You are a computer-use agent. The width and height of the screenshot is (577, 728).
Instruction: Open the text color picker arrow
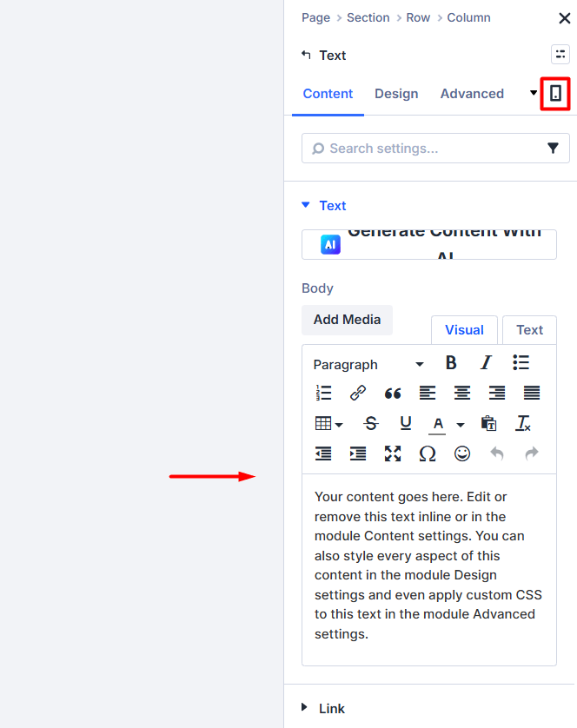click(461, 424)
